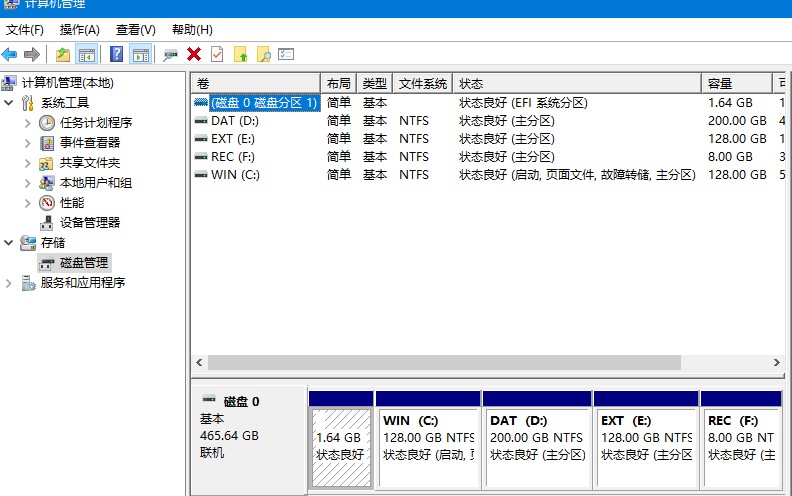The height and width of the screenshot is (496, 792).
Task: Click the Computer Management (Local) root icon
Action: pos(9,83)
